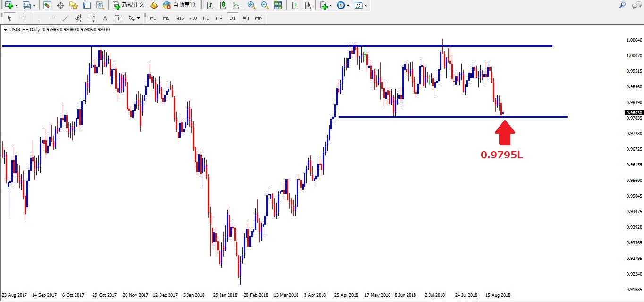Click the 新規注文 new order button

pos(129,6)
